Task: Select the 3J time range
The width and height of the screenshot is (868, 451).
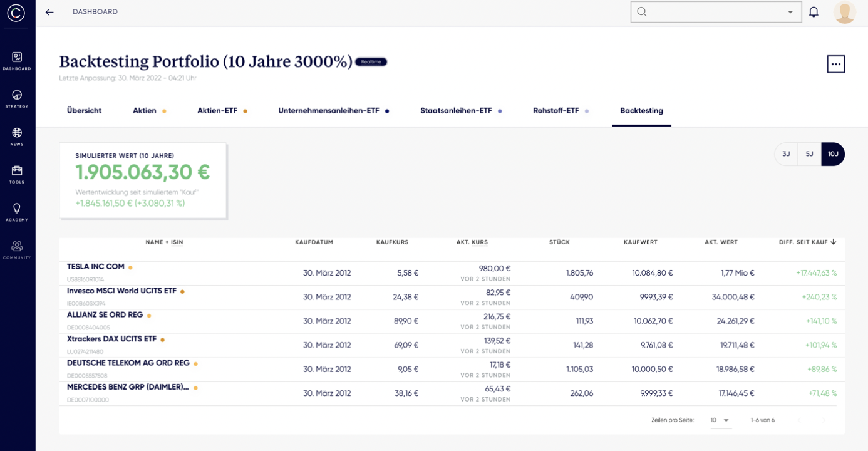Action: coord(786,154)
